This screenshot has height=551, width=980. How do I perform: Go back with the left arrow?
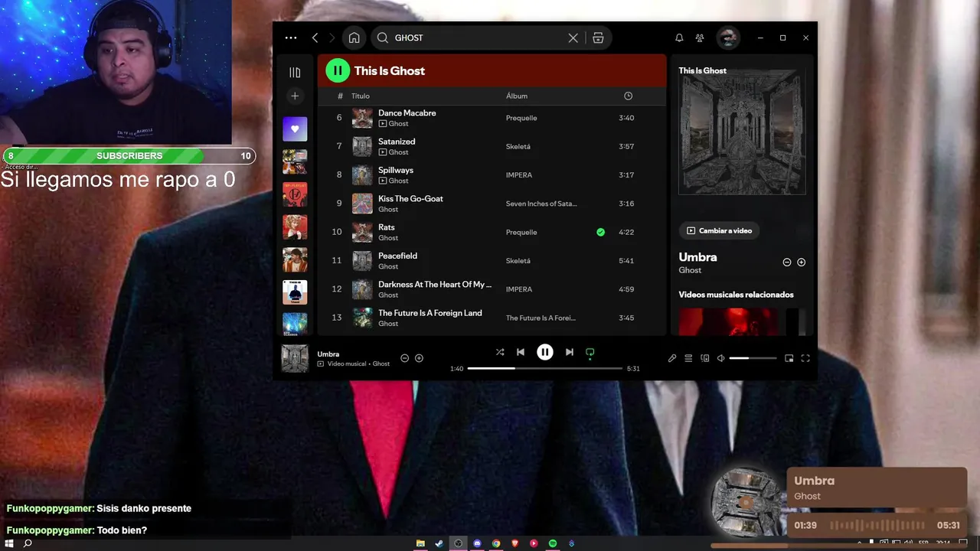pos(315,37)
